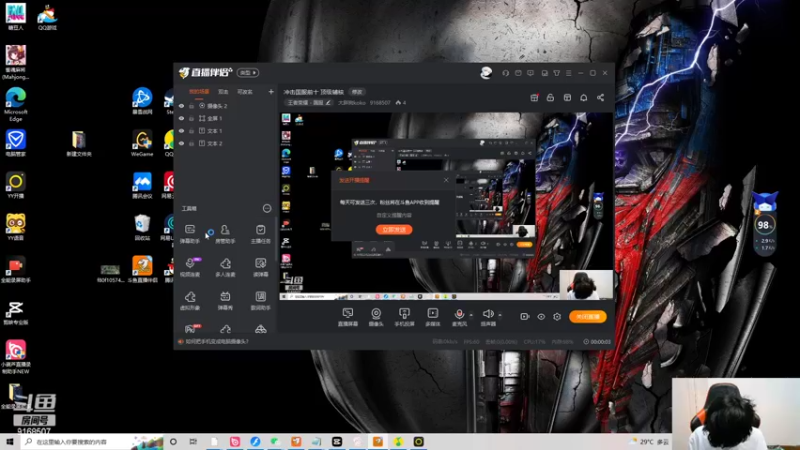The width and height of the screenshot is (800, 450).
Task: Select the 摄像头 2 layer row
Action: [x=226, y=106]
